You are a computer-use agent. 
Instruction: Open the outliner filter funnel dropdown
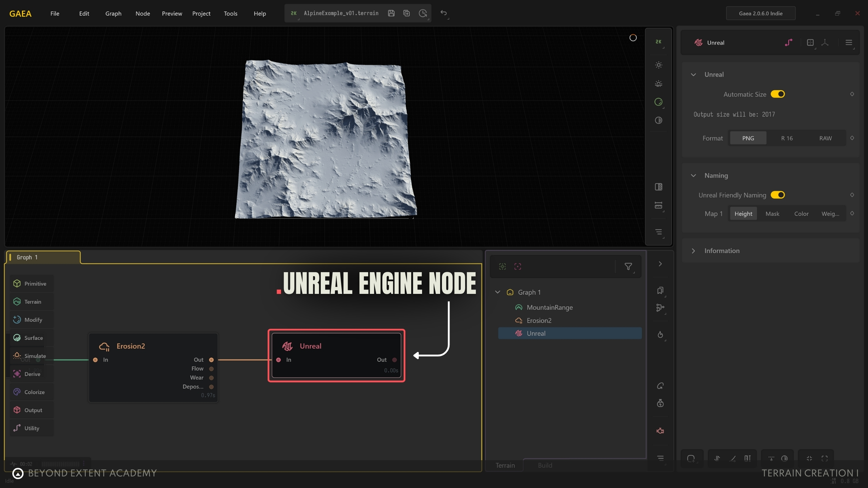628,267
